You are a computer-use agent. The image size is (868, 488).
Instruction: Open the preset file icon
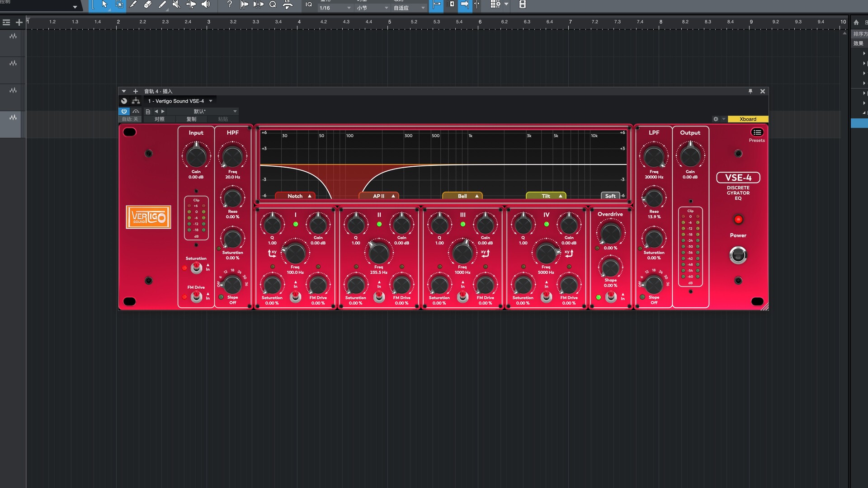[x=148, y=111]
